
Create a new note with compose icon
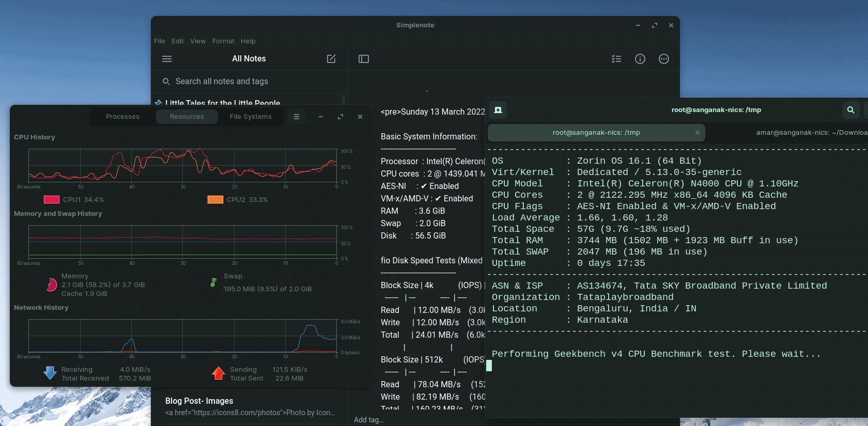tap(331, 59)
